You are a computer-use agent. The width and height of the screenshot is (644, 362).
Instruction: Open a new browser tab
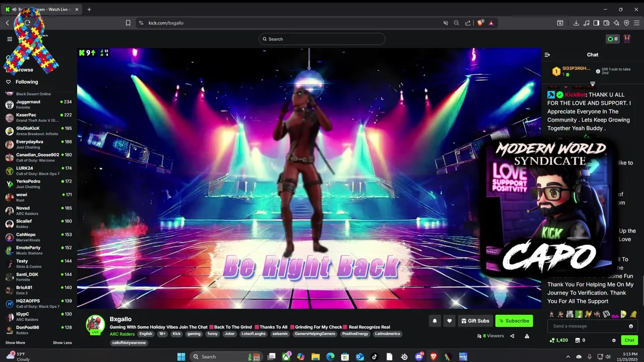click(x=89, y=9)
